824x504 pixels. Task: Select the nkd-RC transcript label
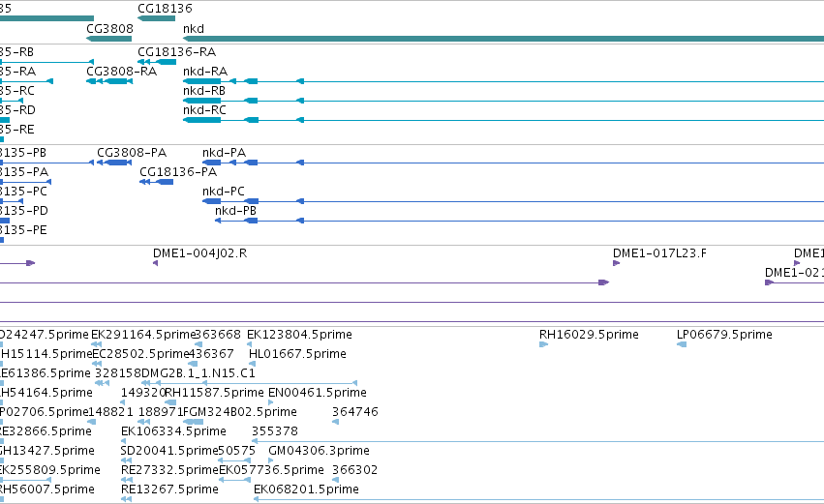tap(204, 110)
